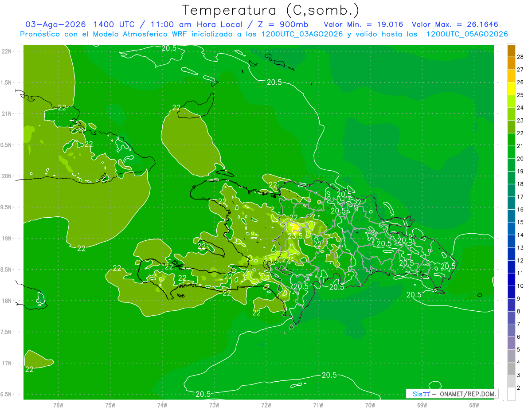Viewport: 532px width, 411px height.
Task: Select the legend swatch between 20 and 21
Action: [x=511, y=153]
